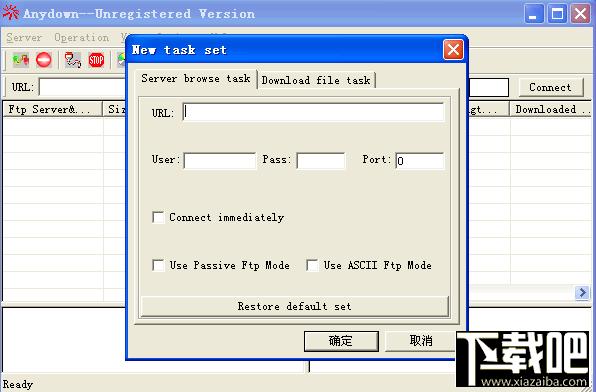Click the red STOP sign icon

[x=96, y=60]
